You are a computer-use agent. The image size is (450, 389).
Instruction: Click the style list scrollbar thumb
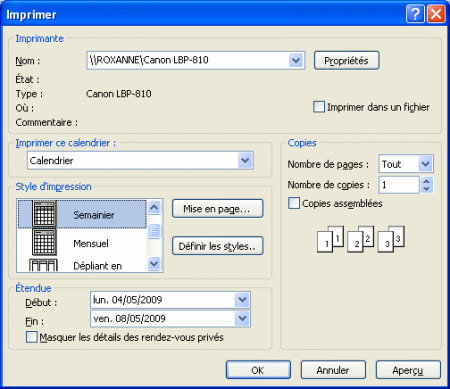coord(154,230)
